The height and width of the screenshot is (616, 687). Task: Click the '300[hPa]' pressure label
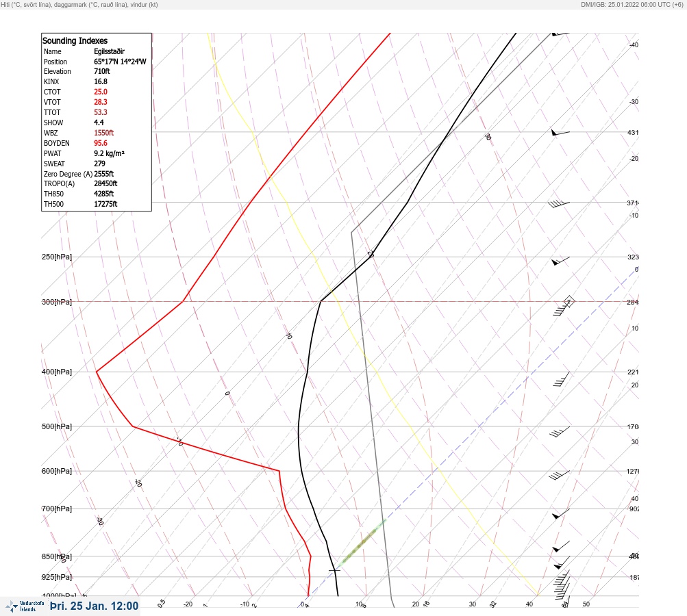57,302
